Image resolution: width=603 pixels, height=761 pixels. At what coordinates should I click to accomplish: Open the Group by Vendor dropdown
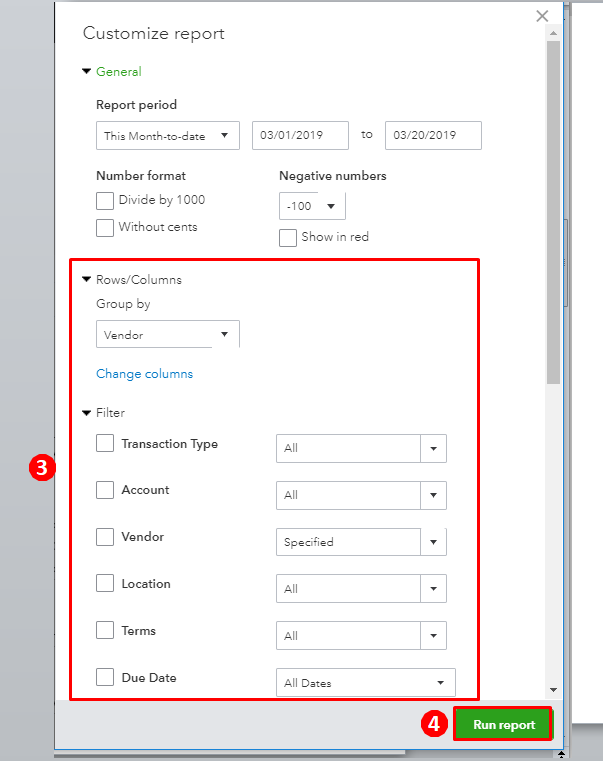pyautogui.click(x=168, y=334)
